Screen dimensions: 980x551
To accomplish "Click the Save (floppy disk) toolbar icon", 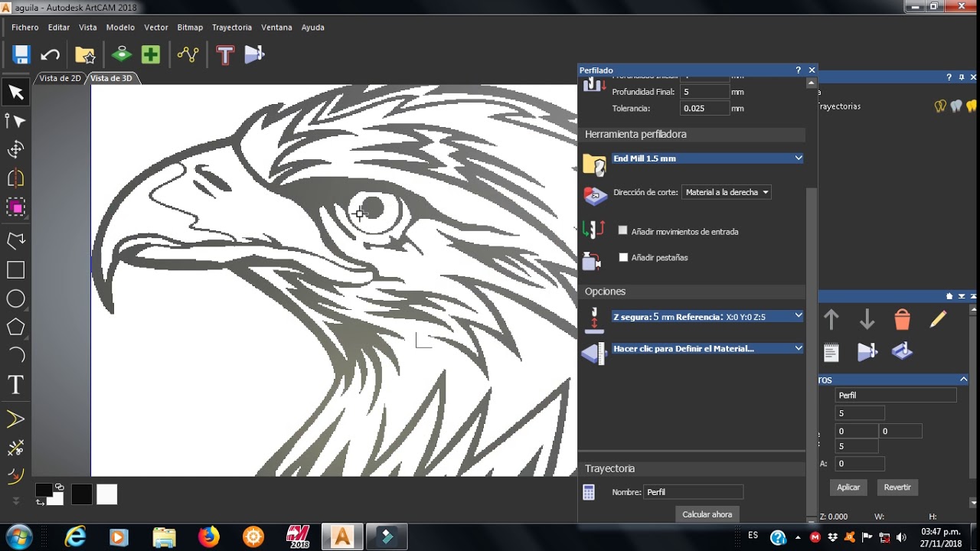I will pos(21,54).
